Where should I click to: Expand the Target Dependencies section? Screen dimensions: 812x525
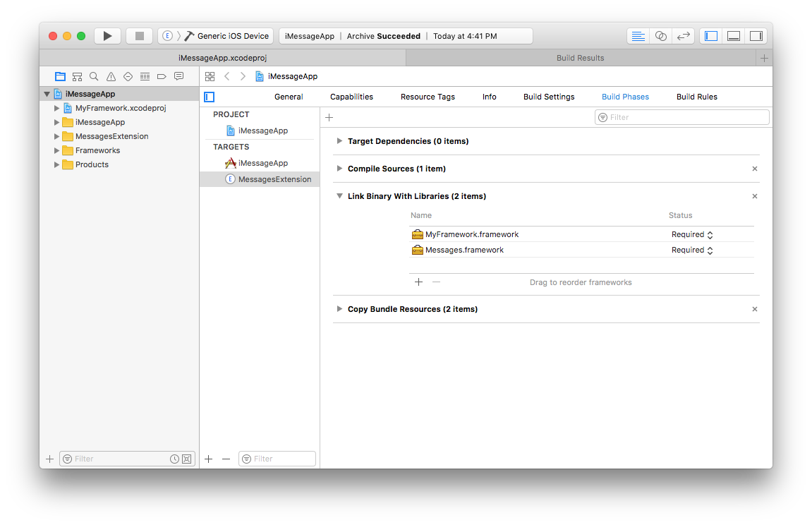(x=339, y=141)
